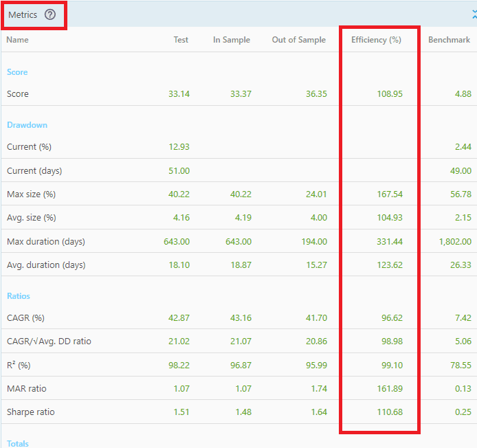Screen dimensions: 477x448
Task: Open the Score section heading
Action: pyautogui.click(x=17, y=72)
